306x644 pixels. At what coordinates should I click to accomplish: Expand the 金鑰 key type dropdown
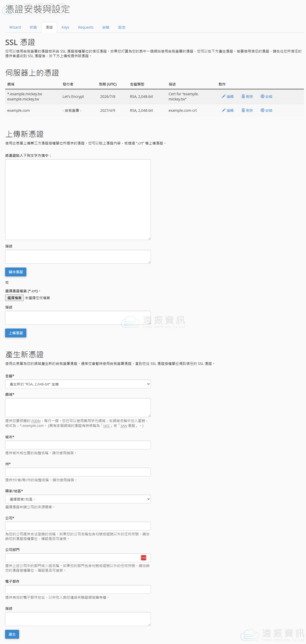(78, 384)
